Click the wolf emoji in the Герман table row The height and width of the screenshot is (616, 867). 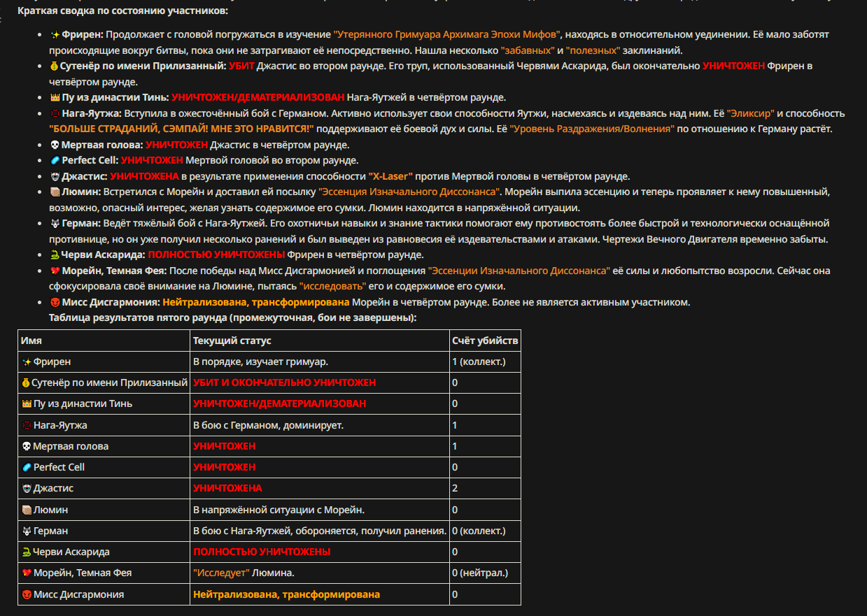coord(27,531)
